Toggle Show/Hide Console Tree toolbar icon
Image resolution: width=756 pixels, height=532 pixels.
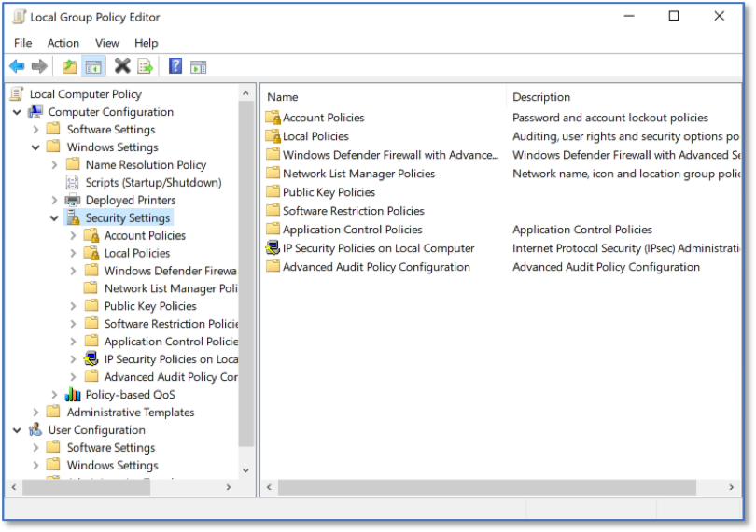click(x=93, y=66)
